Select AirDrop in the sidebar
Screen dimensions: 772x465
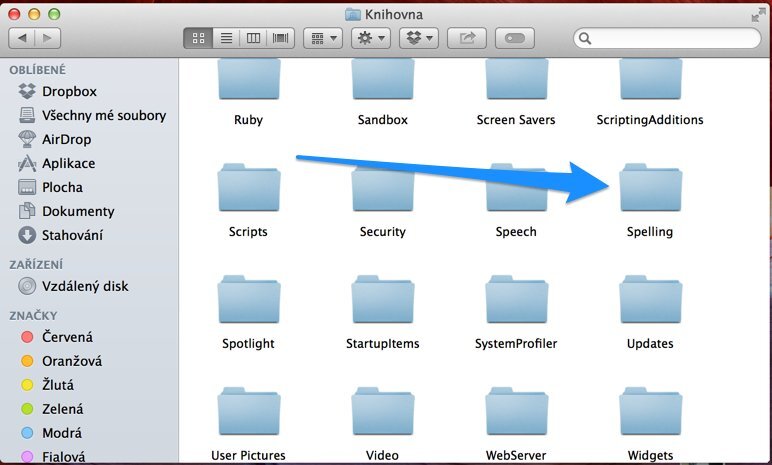pyautogui.click(x=68, y=139)
